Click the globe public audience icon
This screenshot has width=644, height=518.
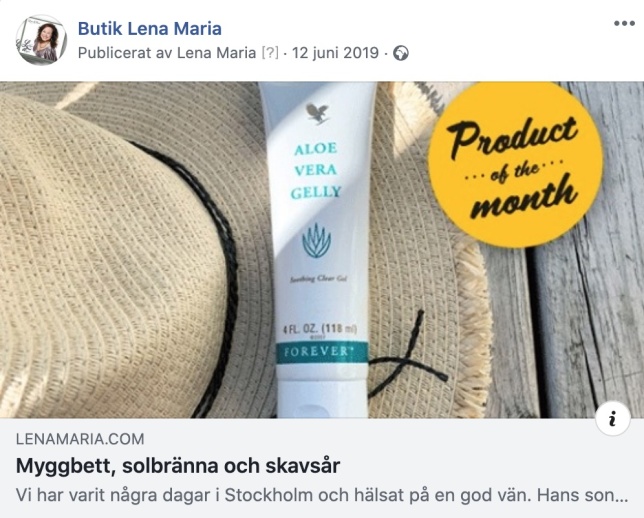pyautogui.click(x=401, y=53)
